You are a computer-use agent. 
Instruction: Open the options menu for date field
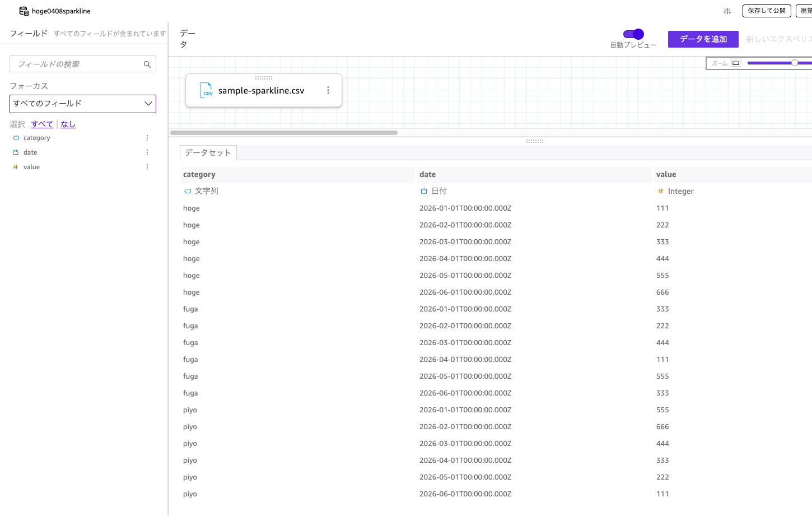147,152
